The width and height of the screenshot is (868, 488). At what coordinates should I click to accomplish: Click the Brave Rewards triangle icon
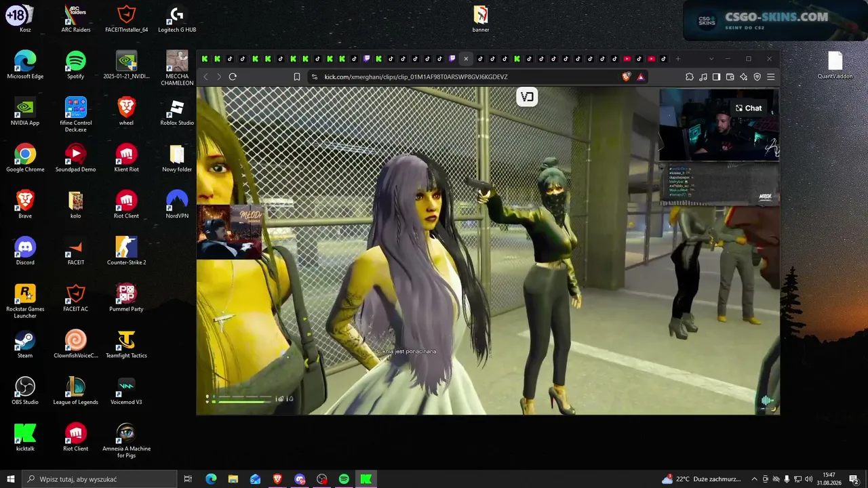point(641,77)
